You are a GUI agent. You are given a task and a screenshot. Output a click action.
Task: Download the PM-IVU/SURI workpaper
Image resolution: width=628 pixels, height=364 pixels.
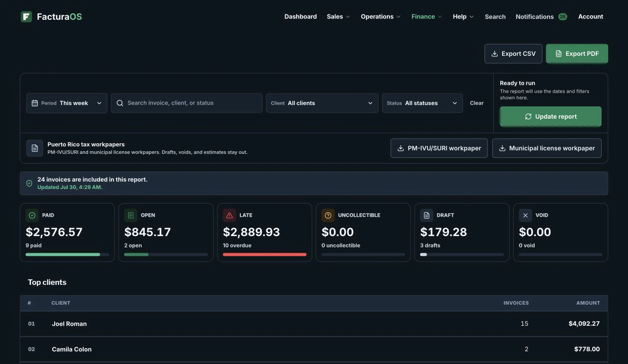(439, 148)
